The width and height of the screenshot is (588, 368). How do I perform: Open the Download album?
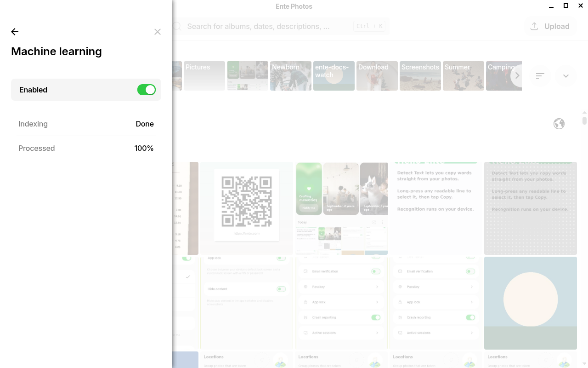(x=377, y=76)
